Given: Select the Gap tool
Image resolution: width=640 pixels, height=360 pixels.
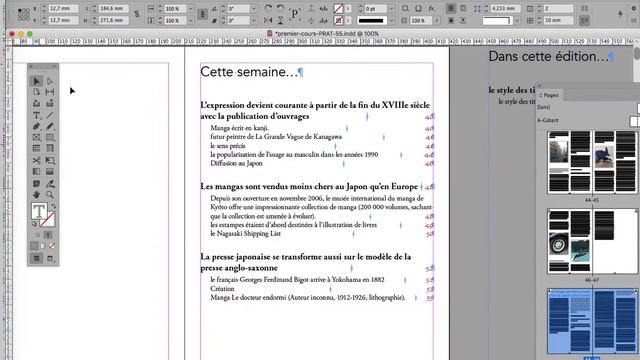Looking at the screenshot, I should point(50,92).
